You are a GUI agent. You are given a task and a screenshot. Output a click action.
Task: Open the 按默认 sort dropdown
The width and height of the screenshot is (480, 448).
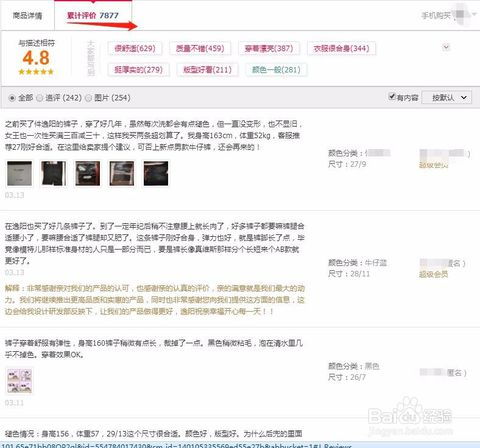click(447, 98)
